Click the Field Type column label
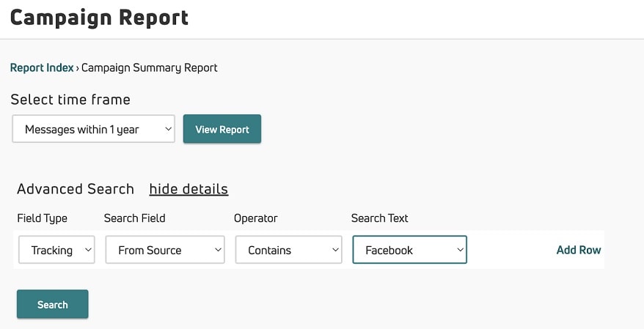This screenshot has height=329, width=644. [42, 218]
